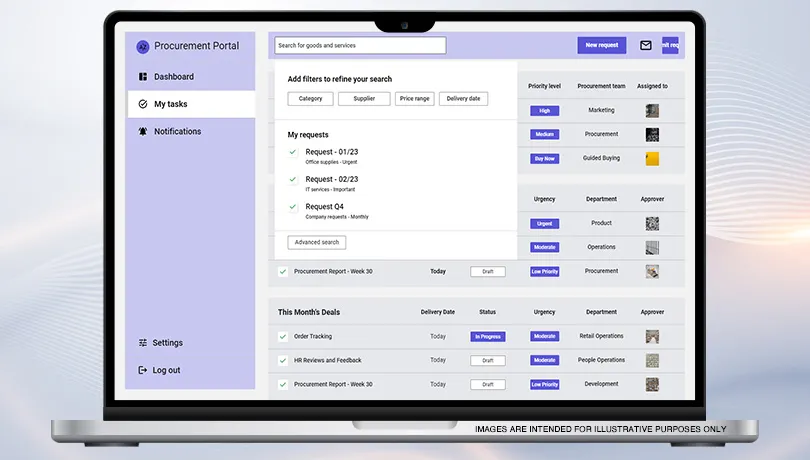The height and width of the screenshot is (460, 810).
Task: Click the Log out arrow icon
Action: [x=143, y=370]
